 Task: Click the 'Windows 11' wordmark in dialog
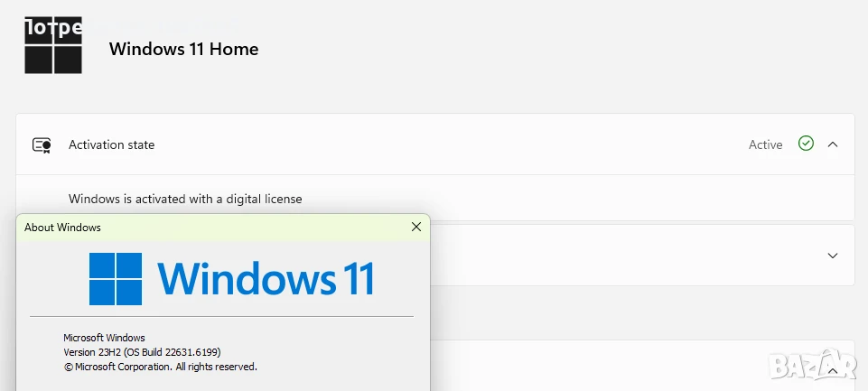tap(266, 278)
